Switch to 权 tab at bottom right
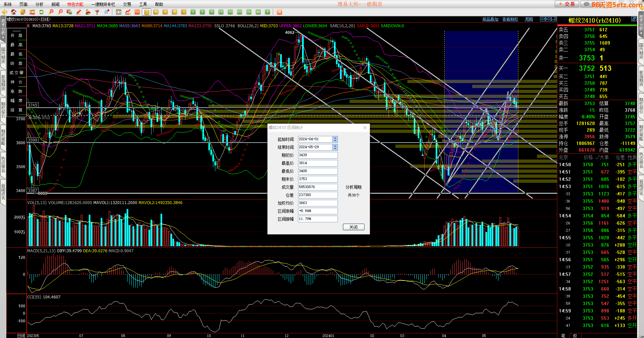Screen dimensions: 644x338 [575, 335]
